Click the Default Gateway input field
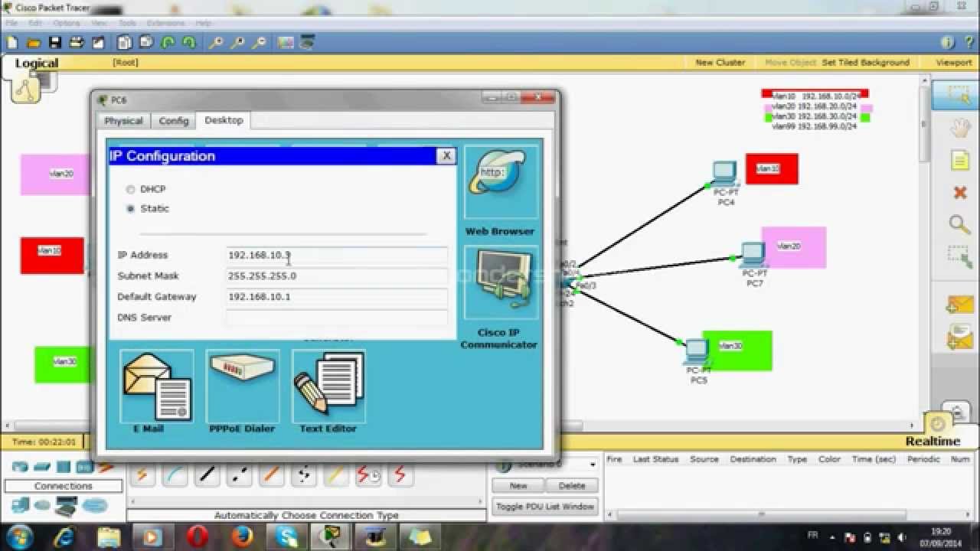The width and height of the screenshot is (980, 551). click(x=337, y=297)
